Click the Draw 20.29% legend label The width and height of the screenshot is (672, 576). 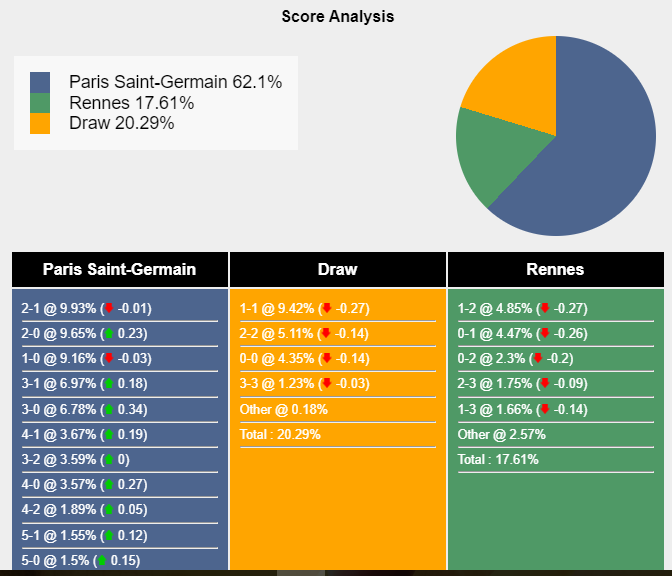pyautogui.click(x=121, y=123)
